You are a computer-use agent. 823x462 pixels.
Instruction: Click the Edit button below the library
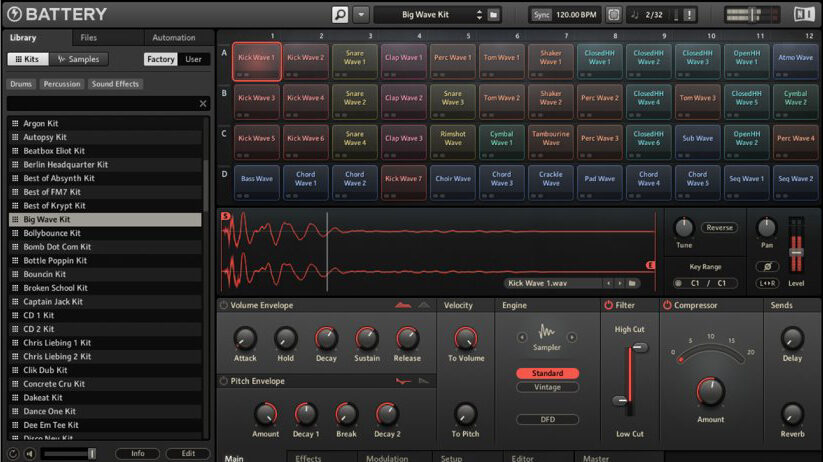tap(188, 453)
